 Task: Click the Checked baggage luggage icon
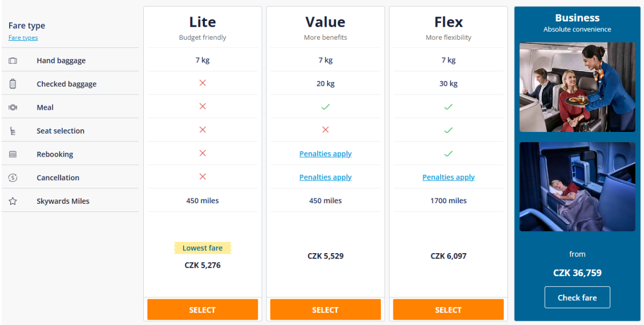click(x=13, y=84)
